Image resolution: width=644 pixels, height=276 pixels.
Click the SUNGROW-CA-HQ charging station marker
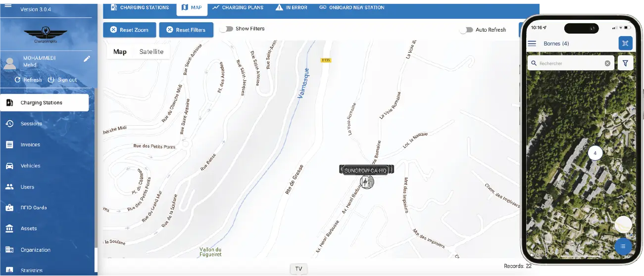click(366, 182)
